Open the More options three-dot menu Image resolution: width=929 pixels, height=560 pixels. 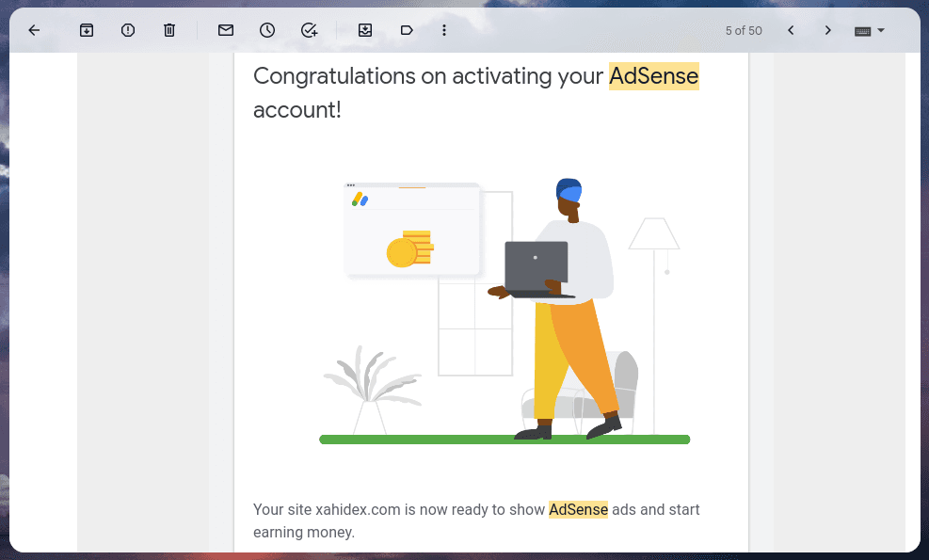coord(443,30)
